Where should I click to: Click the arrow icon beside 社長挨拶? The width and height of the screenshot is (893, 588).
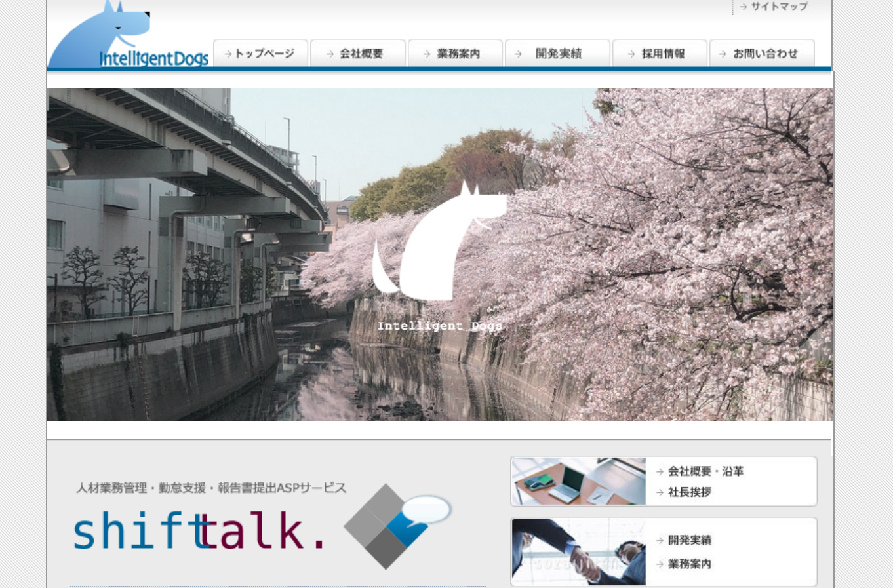click(x=660, y=492)
